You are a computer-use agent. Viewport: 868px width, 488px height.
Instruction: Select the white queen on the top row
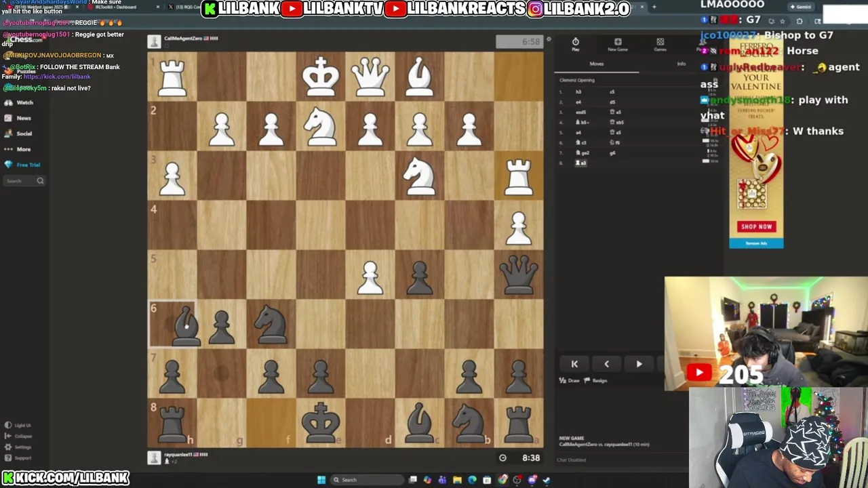click(x=370, y=76)
